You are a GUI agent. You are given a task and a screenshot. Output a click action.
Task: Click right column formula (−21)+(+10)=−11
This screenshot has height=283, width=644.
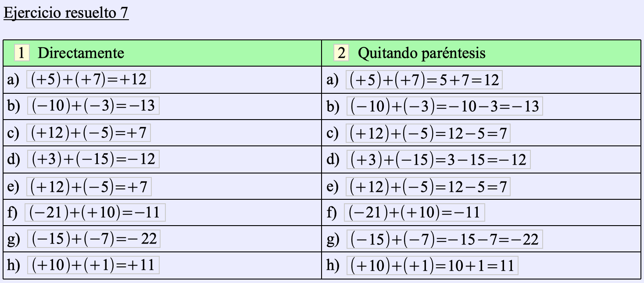click(415, 213)
